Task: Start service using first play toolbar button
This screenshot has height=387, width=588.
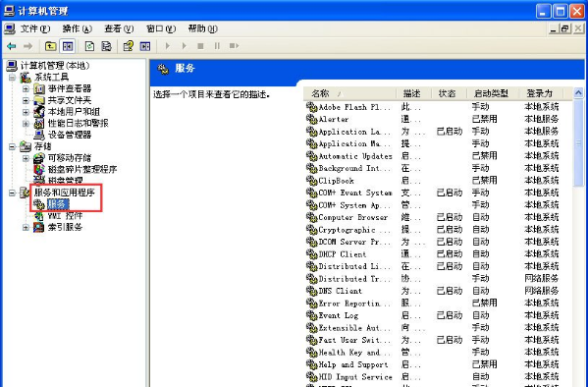Action: [x=167, y=46]
